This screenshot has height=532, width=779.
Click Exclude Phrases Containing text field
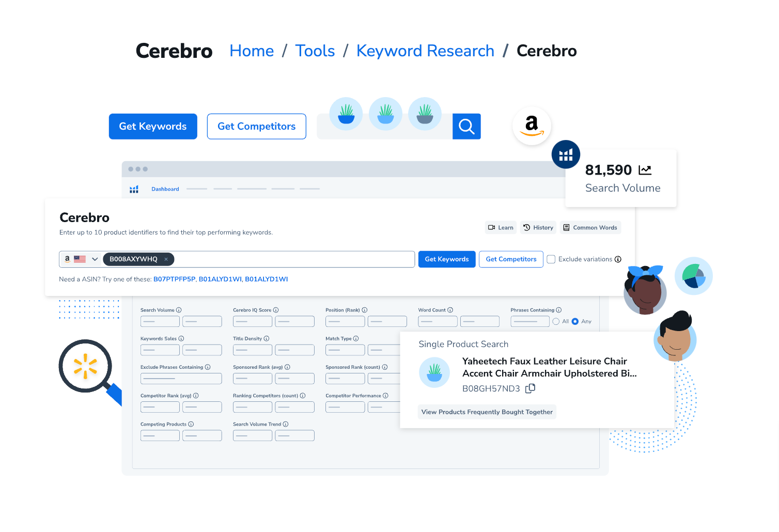click(x=181, y=379)
